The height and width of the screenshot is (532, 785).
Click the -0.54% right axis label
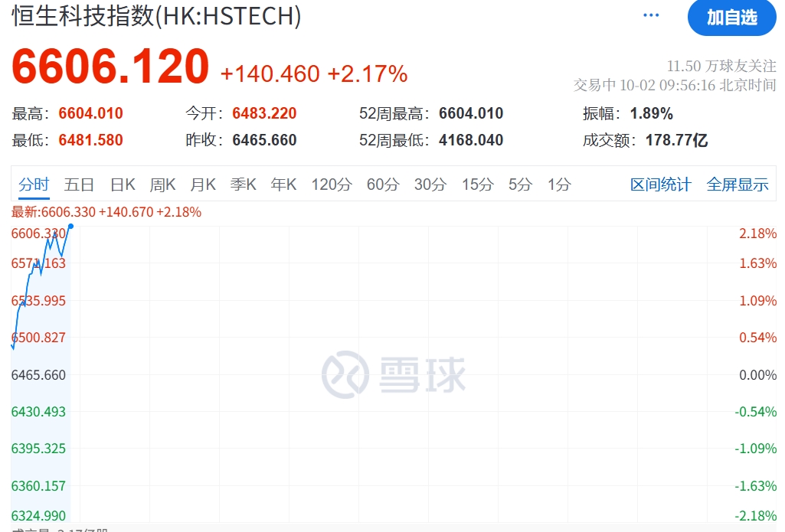(755, 412)
